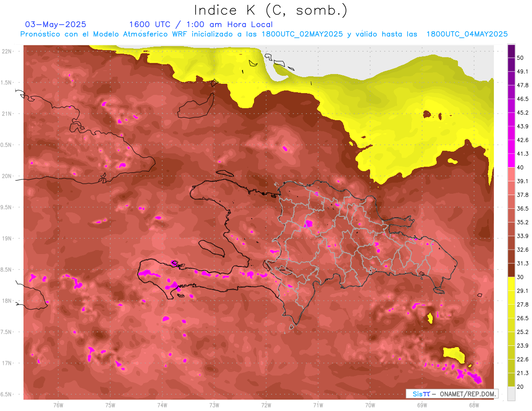Click the initialization time "1800UTC_02MAY2025"
This screenshot has height=411, width=532.
302,34
